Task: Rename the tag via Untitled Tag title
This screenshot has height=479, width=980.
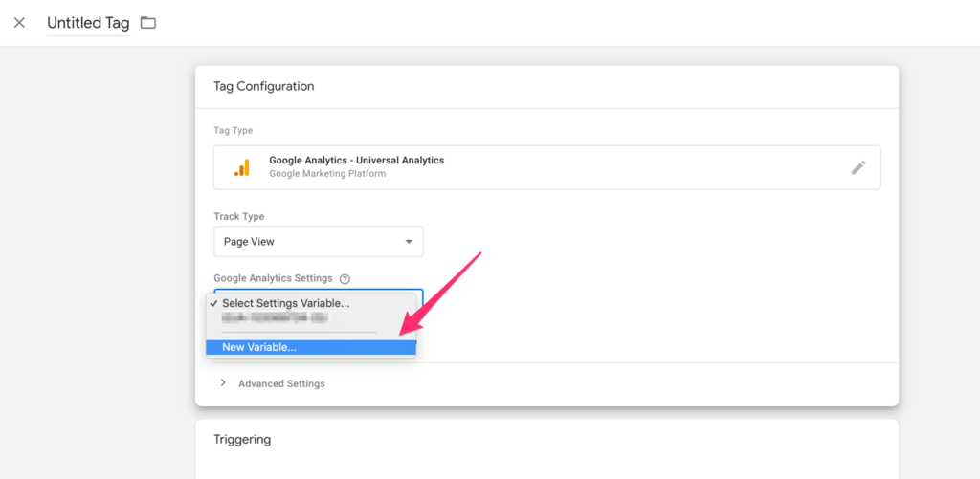Action: 88,23
